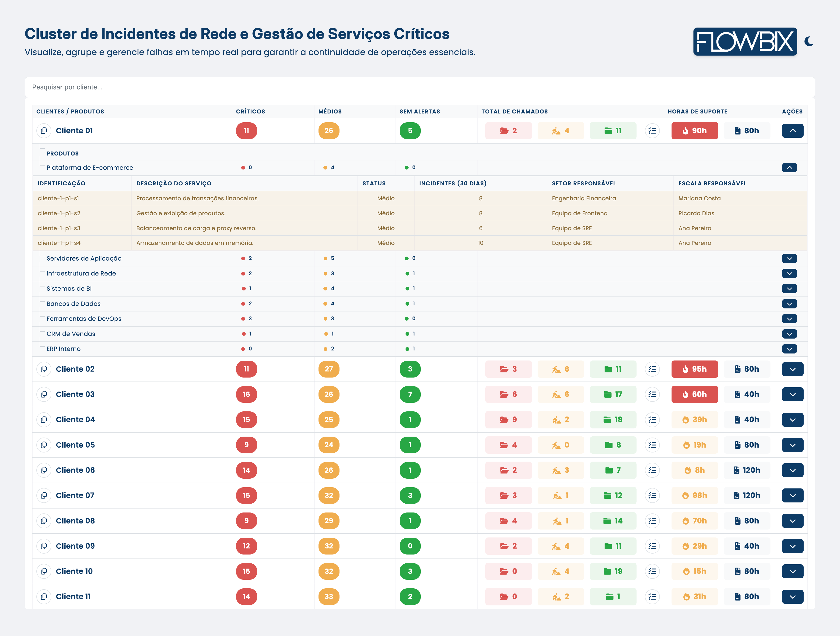Click Cliente 03 60h support hours badge
The image size is (840, 636).
tap(695, 394)
